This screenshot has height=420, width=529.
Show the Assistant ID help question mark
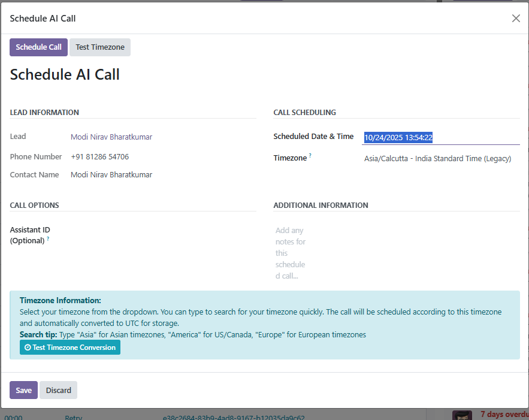pos(48,238)
